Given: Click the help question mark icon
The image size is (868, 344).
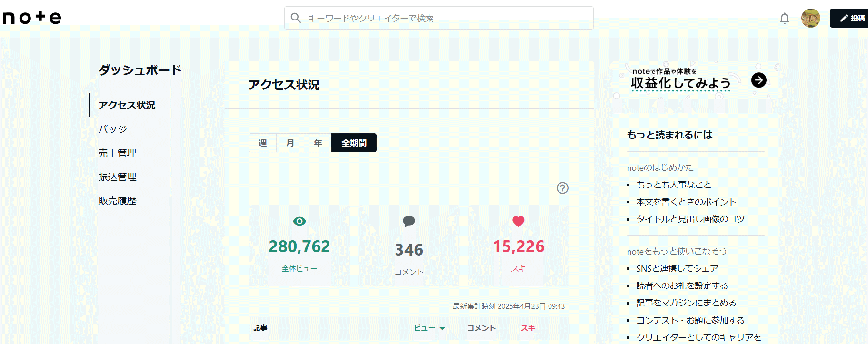Looking at the screenshot, I should tap(562, 188).
